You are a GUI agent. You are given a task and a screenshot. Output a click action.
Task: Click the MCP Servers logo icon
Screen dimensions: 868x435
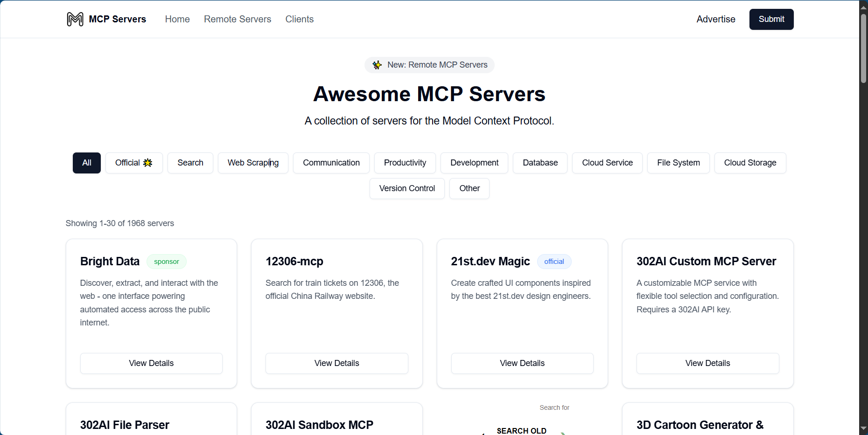pyautogui.click(x=75, y=19)
